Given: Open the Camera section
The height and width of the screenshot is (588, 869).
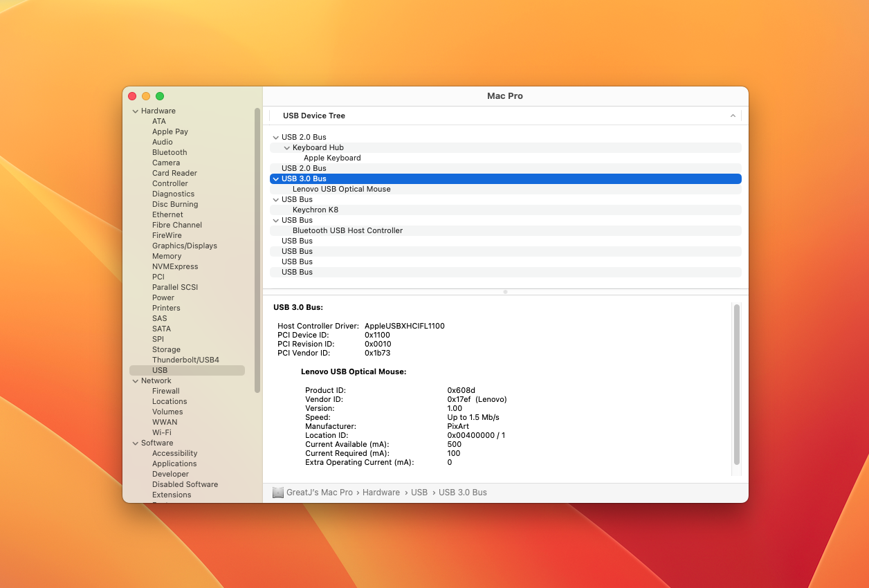Looking at the screenshot, I should 166,163.
